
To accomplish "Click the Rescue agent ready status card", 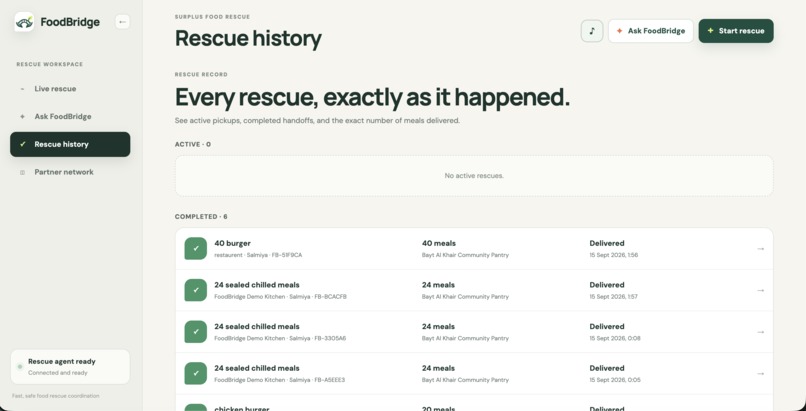I will (70, 367).
